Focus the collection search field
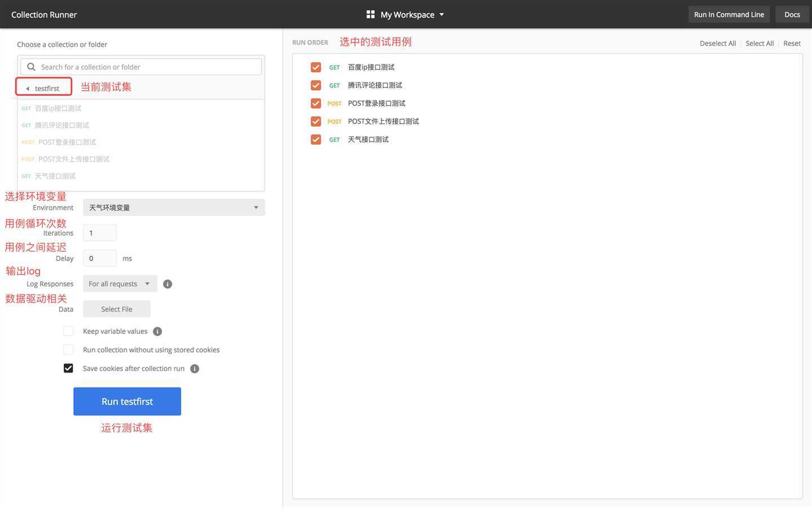Screen dimensions: 812x508 click(141, 67)
